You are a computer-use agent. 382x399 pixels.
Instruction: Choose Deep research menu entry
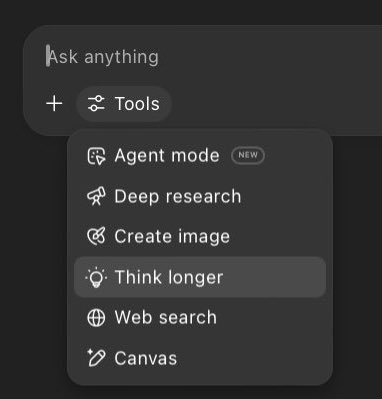coord(200,196)
